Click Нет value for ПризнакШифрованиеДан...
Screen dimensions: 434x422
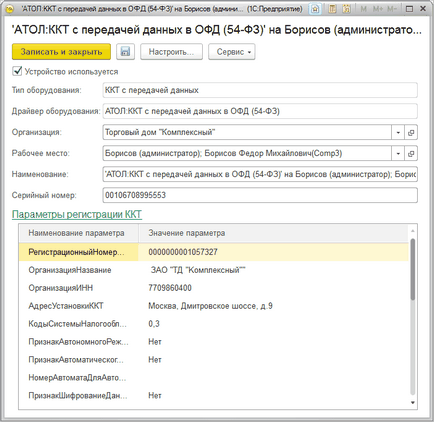[x=155, y=396]
